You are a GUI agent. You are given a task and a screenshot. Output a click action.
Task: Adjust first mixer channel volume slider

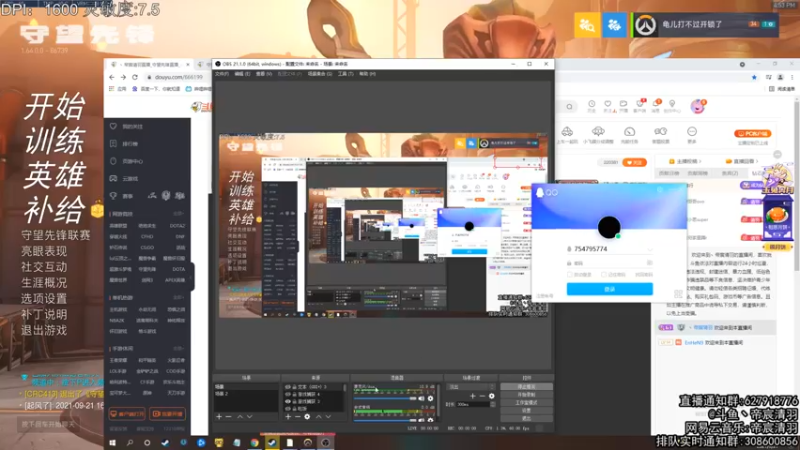[x=385, y=398]
